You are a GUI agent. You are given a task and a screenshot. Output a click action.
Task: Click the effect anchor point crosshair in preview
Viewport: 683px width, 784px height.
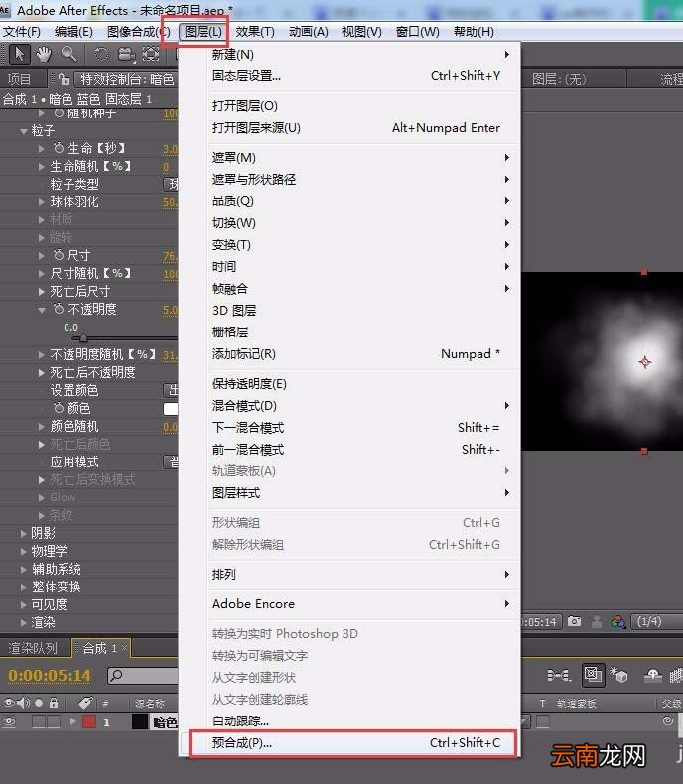pyautogui.click(x=645, y=361)
